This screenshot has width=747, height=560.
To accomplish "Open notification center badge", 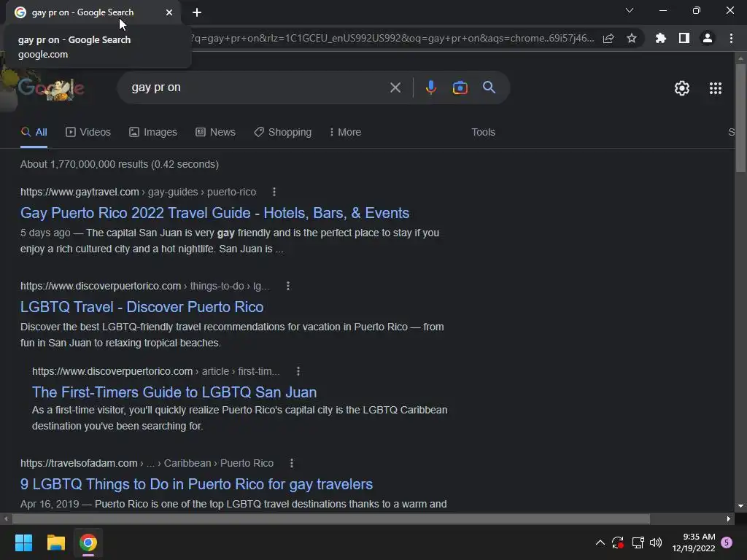I will click(x=727, y=542).
